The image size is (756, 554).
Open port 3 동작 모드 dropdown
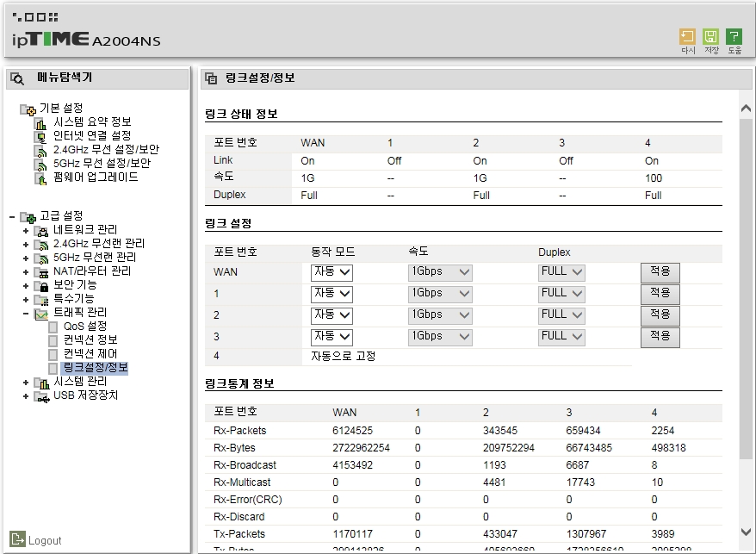click(x=332, y=336)
